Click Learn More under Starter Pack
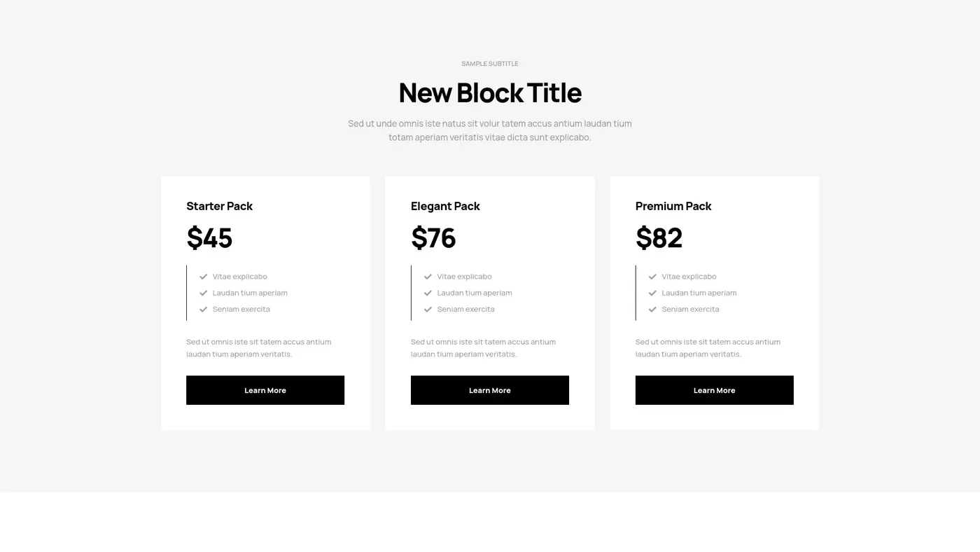The image size is (980, 552). click(265, 390)
